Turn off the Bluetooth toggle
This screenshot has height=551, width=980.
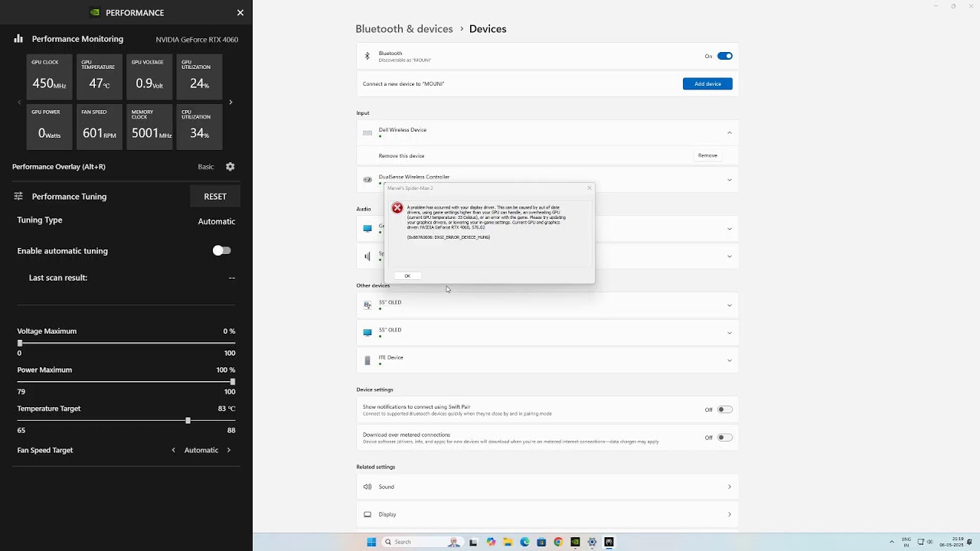[724, 56]
